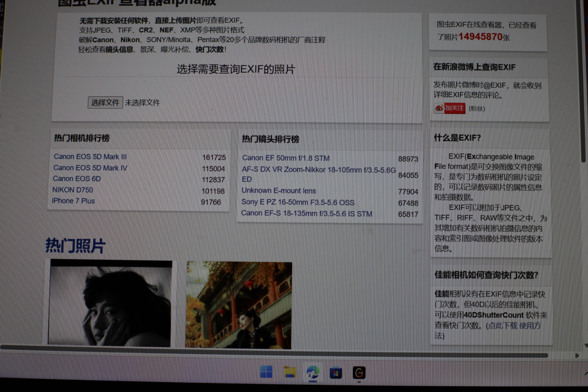
Task: Click the 加关注 Weibo follow button
Action: point(455,108)
